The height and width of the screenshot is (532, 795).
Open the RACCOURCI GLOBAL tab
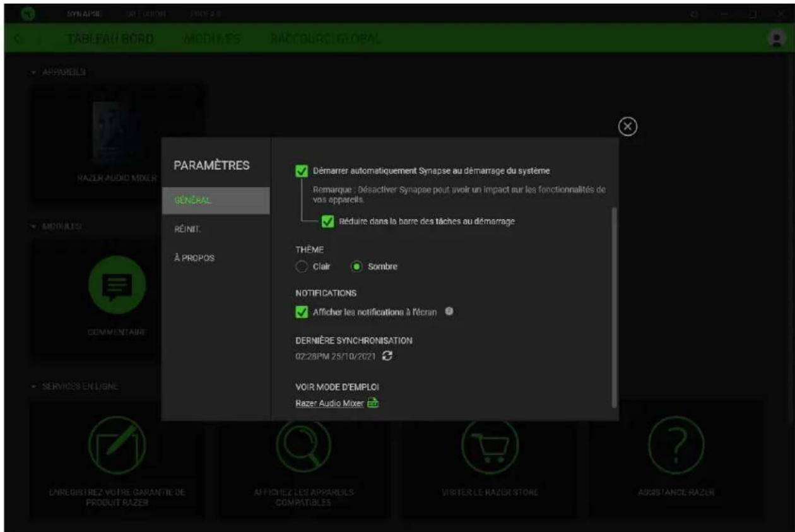click(x=325, y=38)
